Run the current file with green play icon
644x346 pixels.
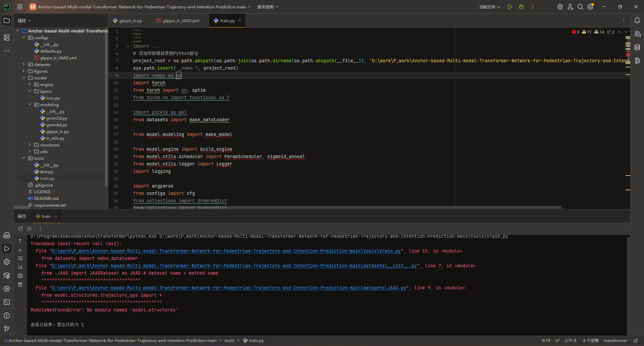point(510,7)
